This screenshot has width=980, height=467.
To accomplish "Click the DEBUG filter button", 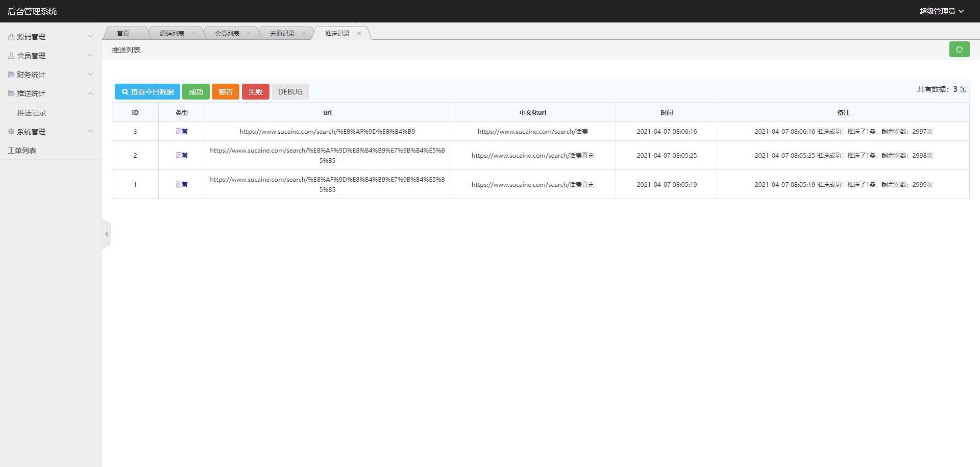I will (290, 92).
